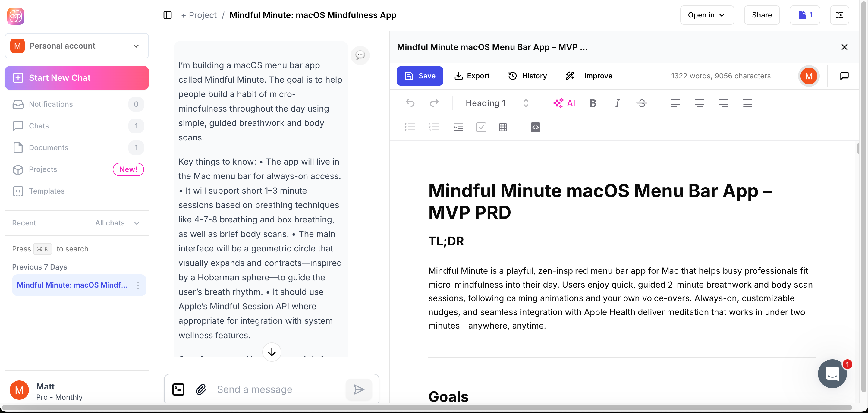
Task: Click Start New Chat button
Action: tap(77, 78)
